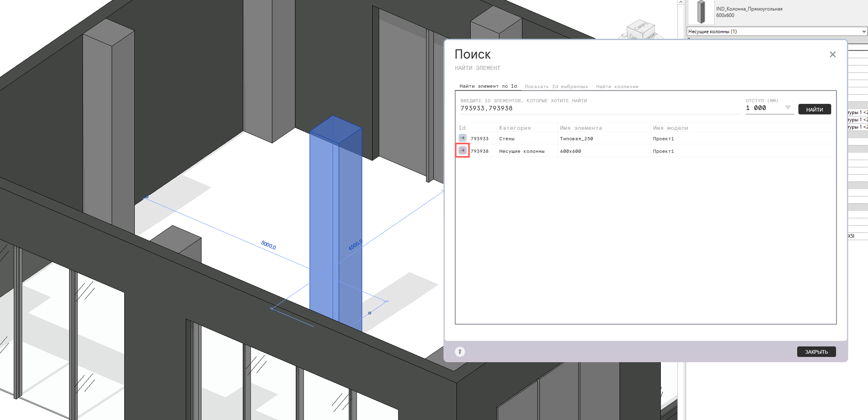Open help via the question mark icon

coord(460,352)
